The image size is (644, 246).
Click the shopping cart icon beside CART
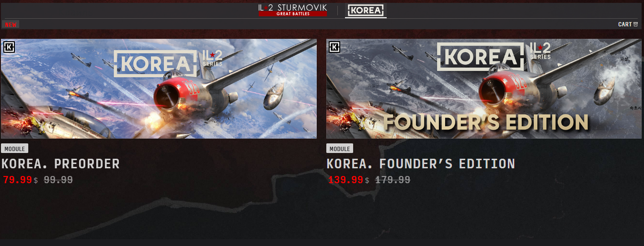pos(636,24)
